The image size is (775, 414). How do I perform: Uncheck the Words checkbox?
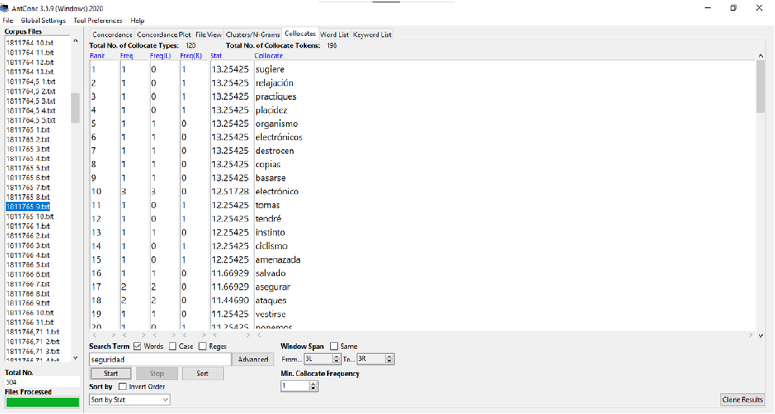[x=137, y=346]
